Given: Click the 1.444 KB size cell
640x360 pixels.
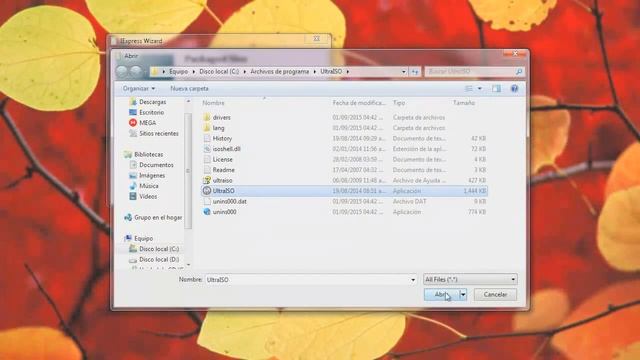Looking at the screenshot, I should tap(474, 191).
